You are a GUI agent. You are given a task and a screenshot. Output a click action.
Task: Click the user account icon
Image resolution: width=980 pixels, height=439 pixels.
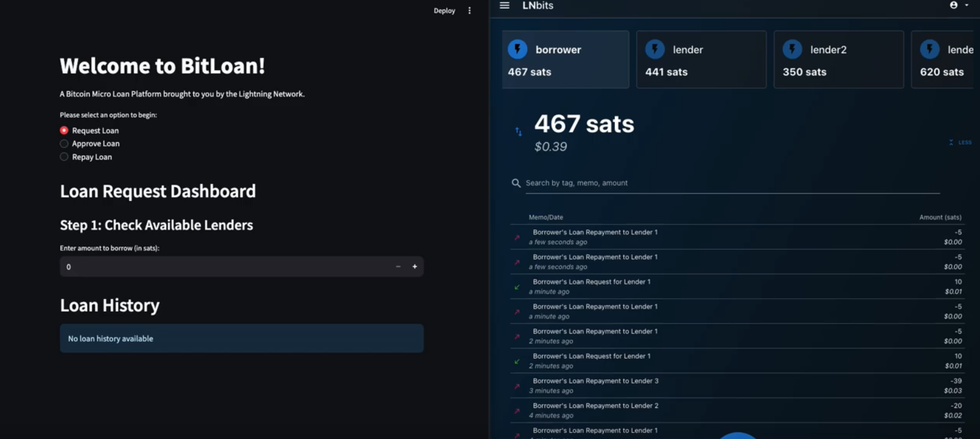tap(954, 5)
